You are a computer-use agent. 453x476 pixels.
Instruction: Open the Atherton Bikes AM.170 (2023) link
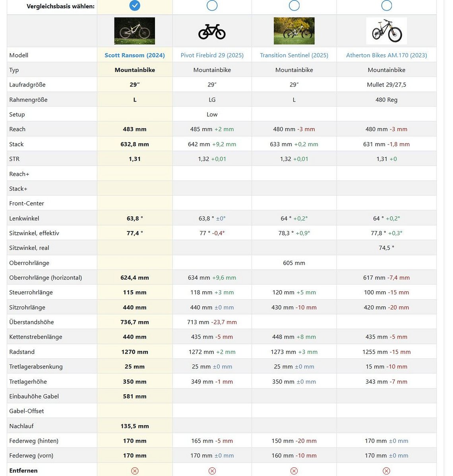pyautogui.click(x=387, y=55)
